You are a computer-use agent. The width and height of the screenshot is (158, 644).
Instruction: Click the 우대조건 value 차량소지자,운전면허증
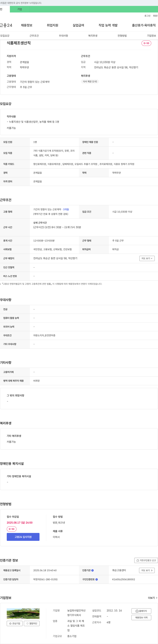tap(44, 335)
